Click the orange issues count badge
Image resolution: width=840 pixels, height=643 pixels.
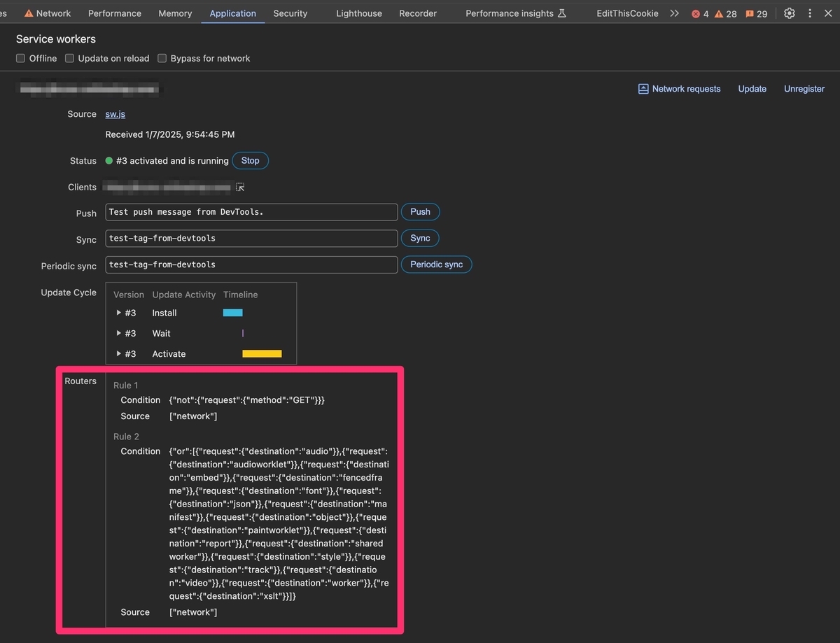(757, 14)
